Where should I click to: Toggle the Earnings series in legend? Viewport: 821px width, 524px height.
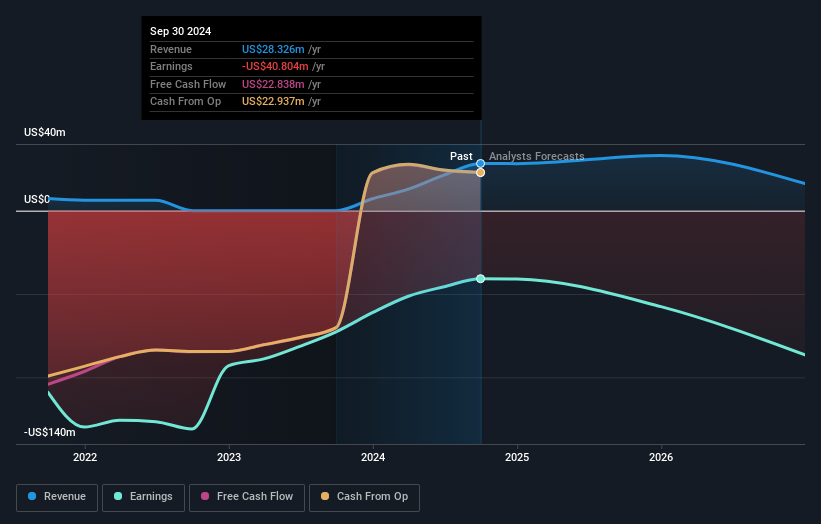143,497
